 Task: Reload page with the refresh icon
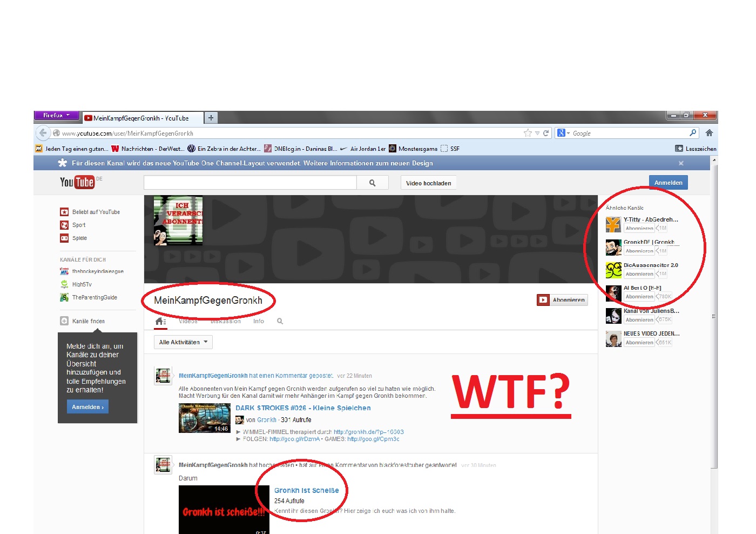pyautogui.click(x=546, y=133)
